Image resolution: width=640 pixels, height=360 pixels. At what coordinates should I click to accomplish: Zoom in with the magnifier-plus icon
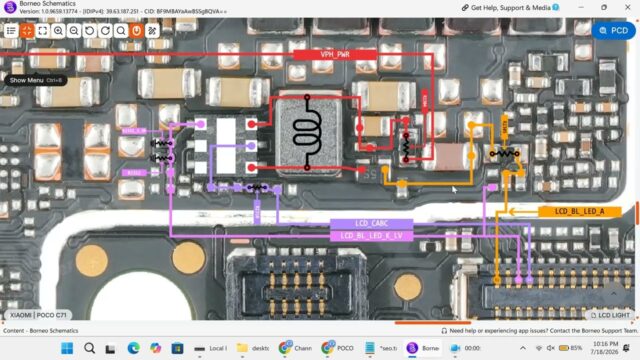pyautogui.click(x=58, y=31)
